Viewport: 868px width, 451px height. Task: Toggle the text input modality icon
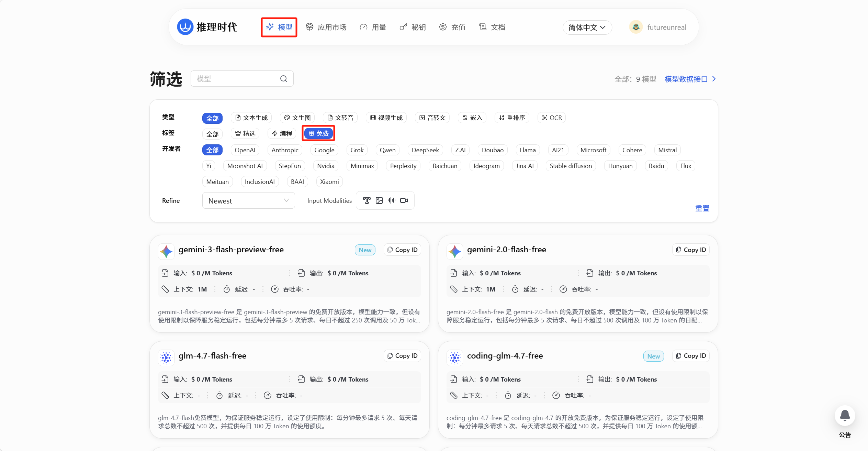pos(367,200)
